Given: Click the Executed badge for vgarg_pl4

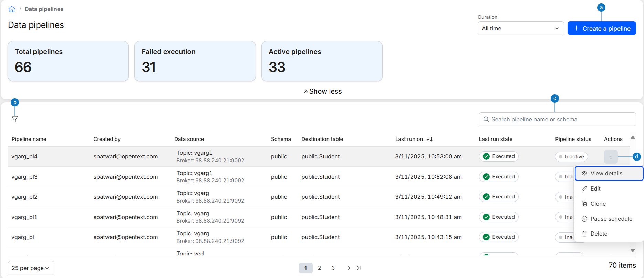Looking at the screenshot, I should point(499,156).
